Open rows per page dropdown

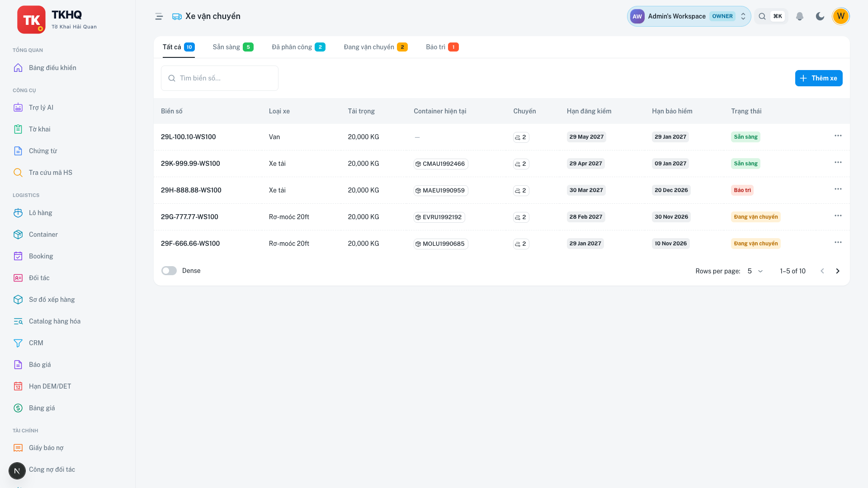click(755, 271)
